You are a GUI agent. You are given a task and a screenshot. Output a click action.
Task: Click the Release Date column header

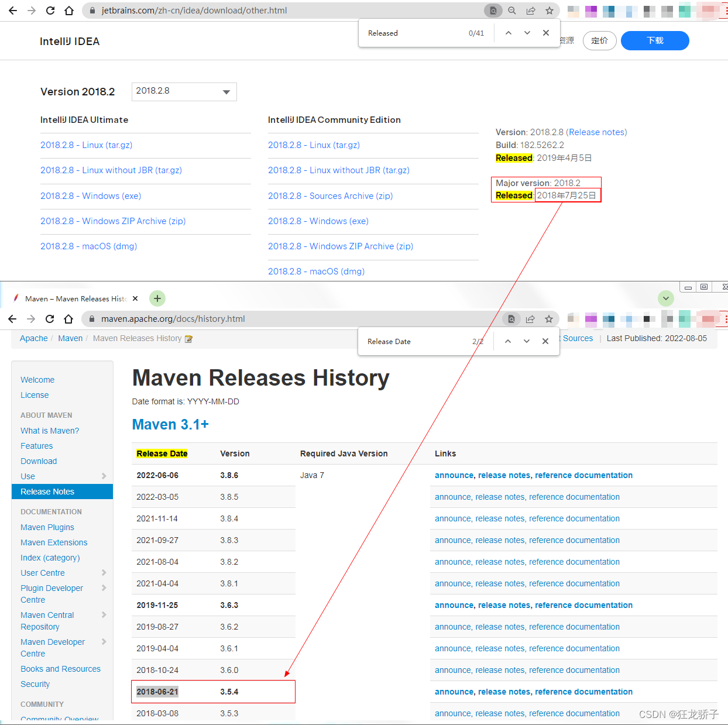pyautogui.click(x=162, y=453)
